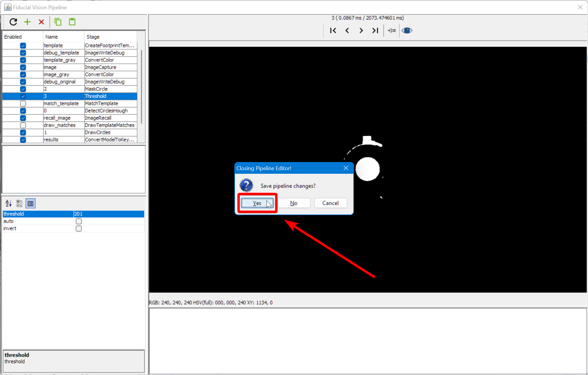Jump to the last stage result
588x375 pixels.
click(x=375, y=30)
